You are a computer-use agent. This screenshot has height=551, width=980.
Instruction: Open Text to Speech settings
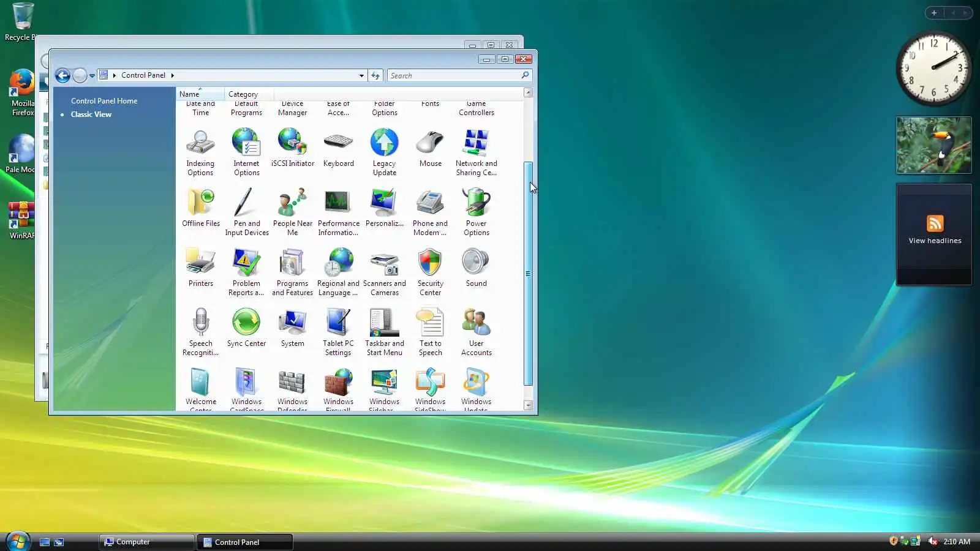click(x=431, y=333)
